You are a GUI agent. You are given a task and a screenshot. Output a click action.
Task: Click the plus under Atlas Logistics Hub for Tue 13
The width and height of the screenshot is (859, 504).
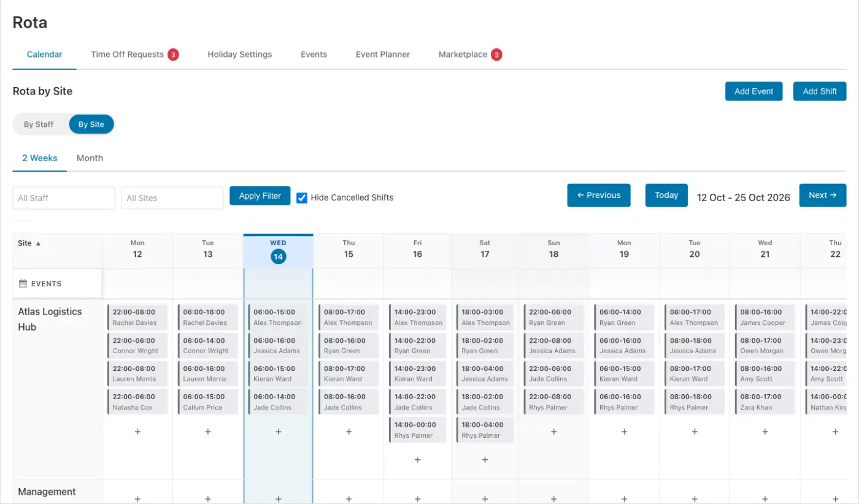(x=208, y=432)
